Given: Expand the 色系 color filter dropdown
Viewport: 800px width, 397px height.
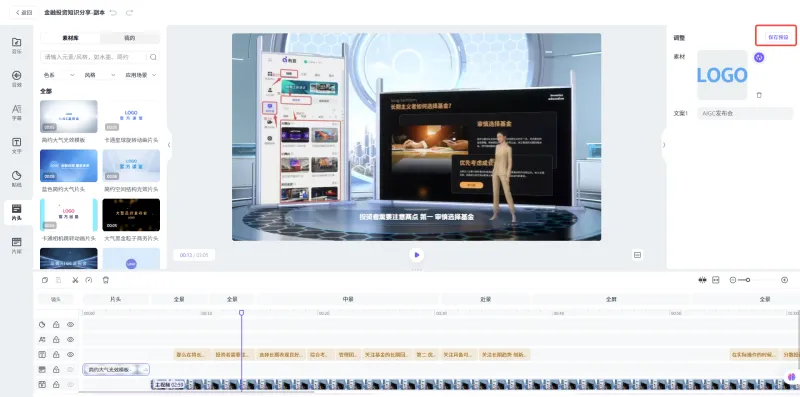Looking at the screenshot, I should point(59,75).
